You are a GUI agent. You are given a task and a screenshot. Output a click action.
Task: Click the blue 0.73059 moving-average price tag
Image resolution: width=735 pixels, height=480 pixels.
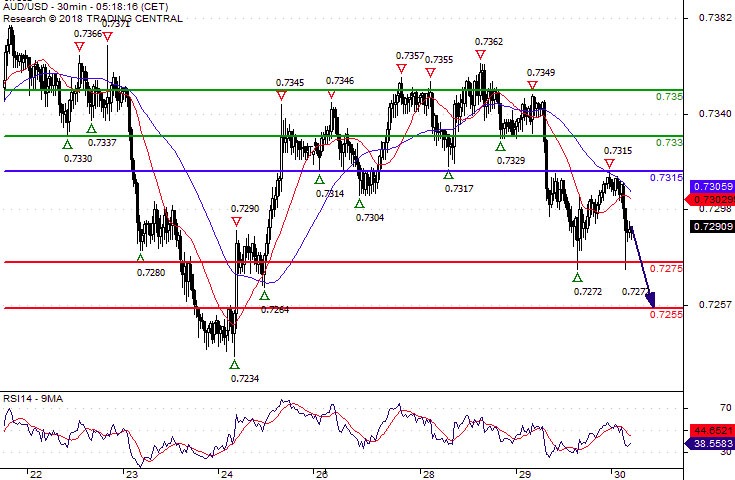[x=712, y=186]
